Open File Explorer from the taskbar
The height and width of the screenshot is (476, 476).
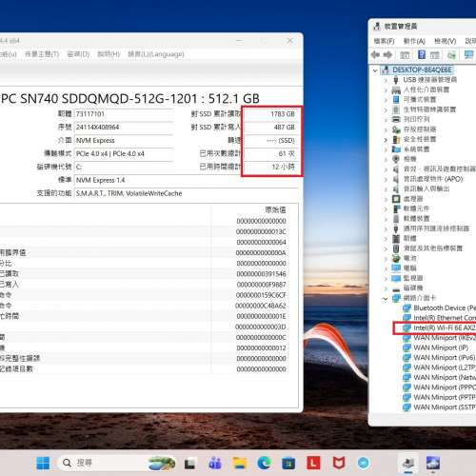[x=240, y=464]
